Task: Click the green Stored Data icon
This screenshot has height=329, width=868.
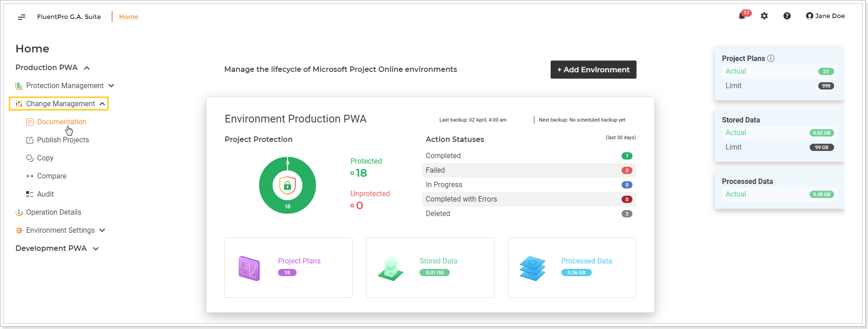Action: 391,268
